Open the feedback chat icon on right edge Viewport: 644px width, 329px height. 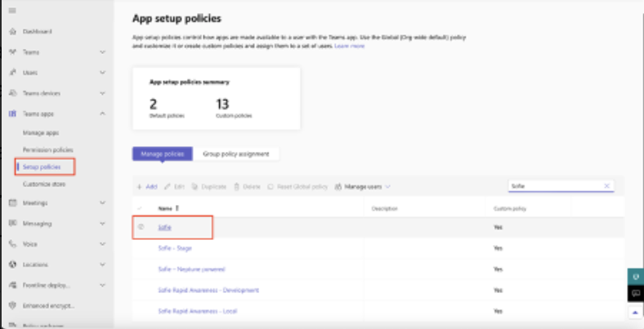tap(636, 293)
